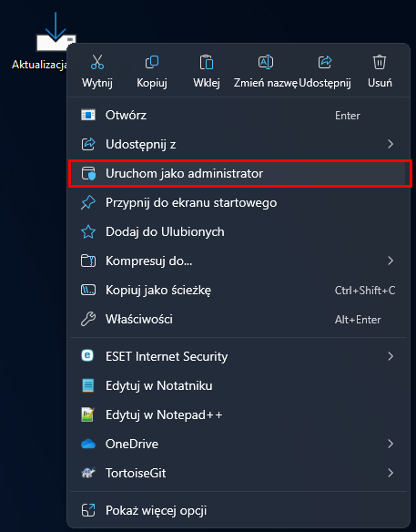
Task: Select Otwórz menu entry
Action: tap(238, 116)
